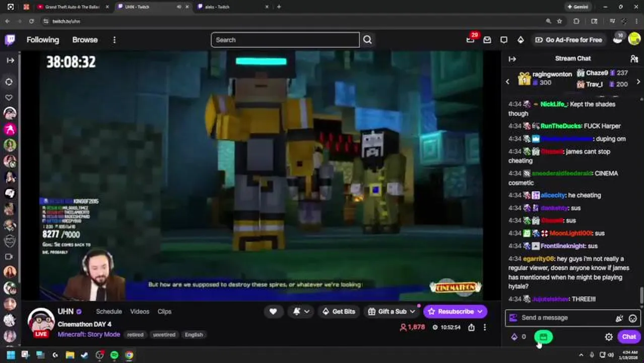Click egarrity08 username in chat
Screen dimensions: 644x363
coord(538,259)
